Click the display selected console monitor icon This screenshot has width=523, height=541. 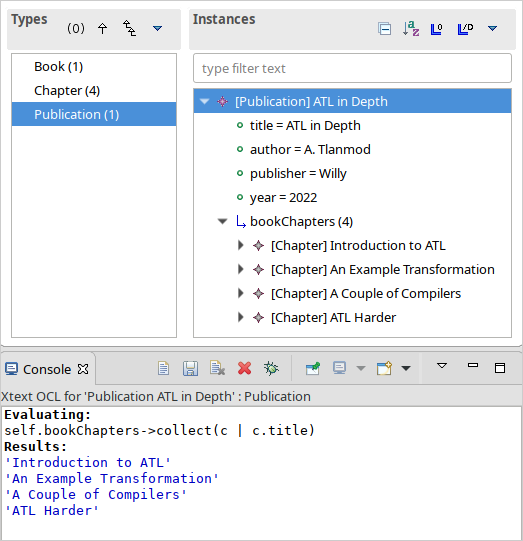point(339,368)
